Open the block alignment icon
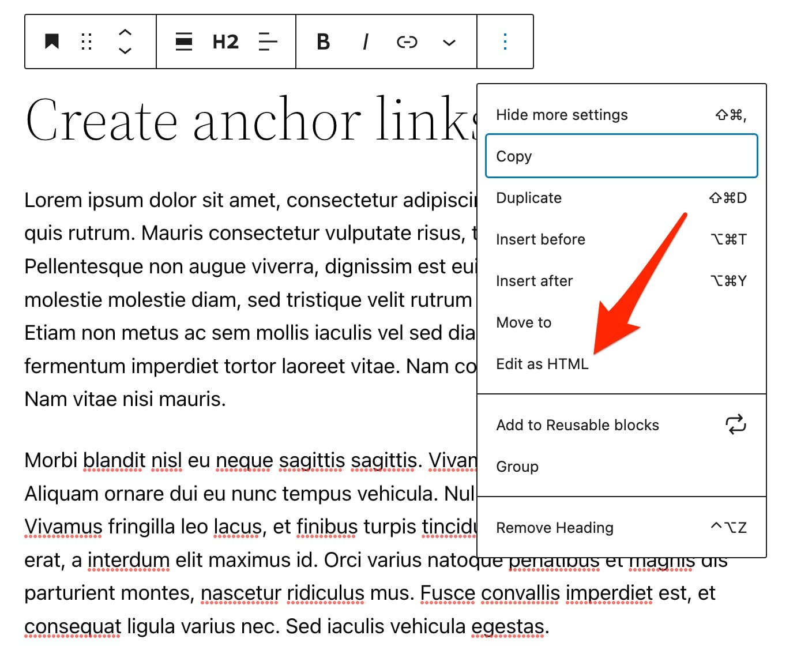812x669 pixels. point(183,42)
